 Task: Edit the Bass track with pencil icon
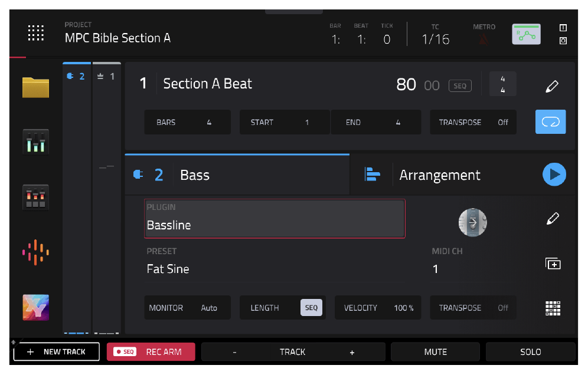(553, 218)
